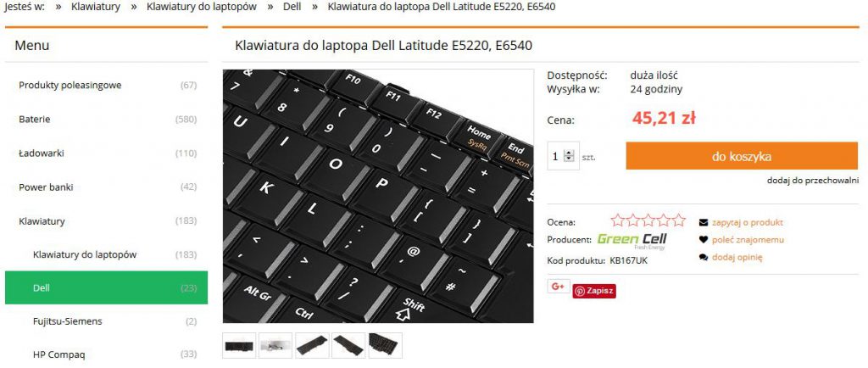Open the Power banki menu category
This screenshot has width=868, height=368.
click(106, 187)
